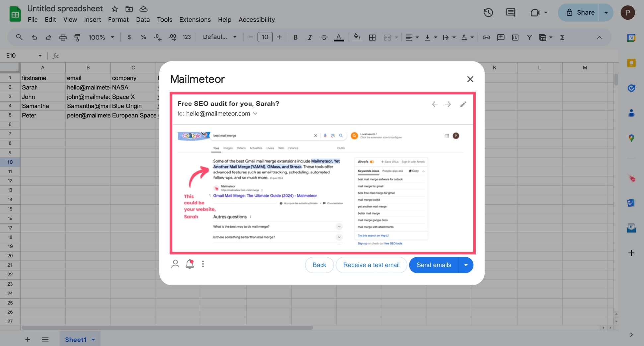Add a new sheet with plus button
The height and width of the screenshot is (346, 644).
pyautogui.click(x=28, y=339)
